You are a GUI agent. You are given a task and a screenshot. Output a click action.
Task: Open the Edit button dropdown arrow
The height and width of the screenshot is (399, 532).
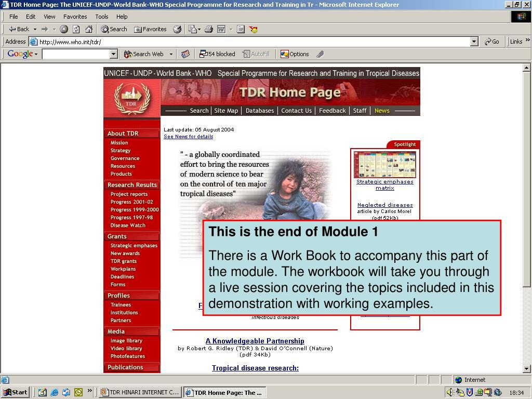pos(231,30)
